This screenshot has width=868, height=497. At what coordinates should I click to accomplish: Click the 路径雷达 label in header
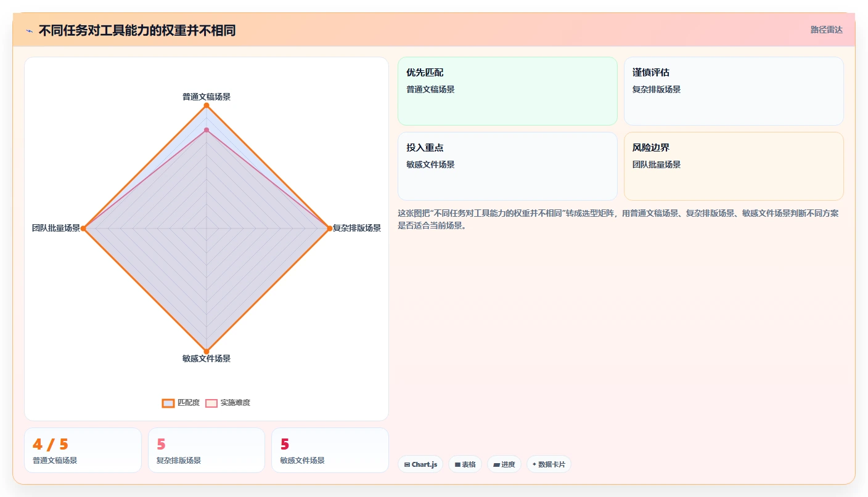(826, 30)
